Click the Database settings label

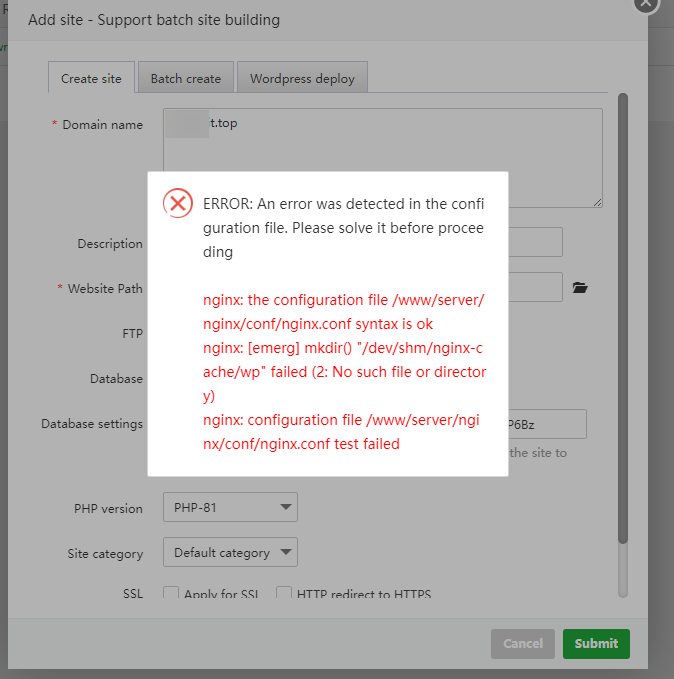pos(92,424)
